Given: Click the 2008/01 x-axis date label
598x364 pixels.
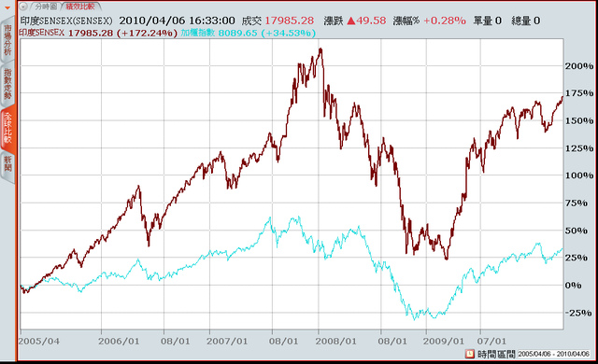Looking at the screenshot, I should click(x=335, y=342).
